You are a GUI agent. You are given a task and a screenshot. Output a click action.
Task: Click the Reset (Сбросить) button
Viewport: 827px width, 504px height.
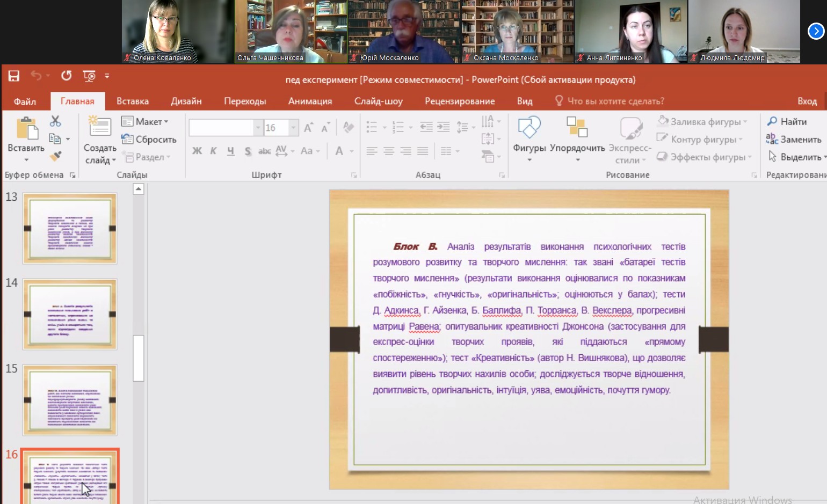pos(149,140)
